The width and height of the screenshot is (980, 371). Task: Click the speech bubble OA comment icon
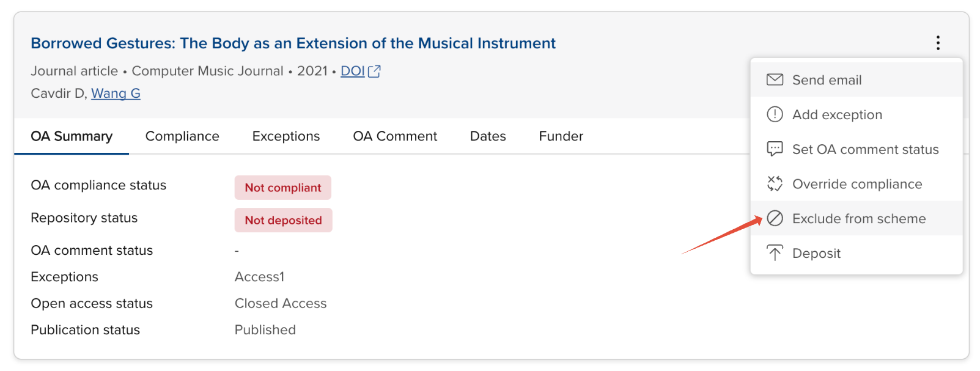tap(775, 149)
